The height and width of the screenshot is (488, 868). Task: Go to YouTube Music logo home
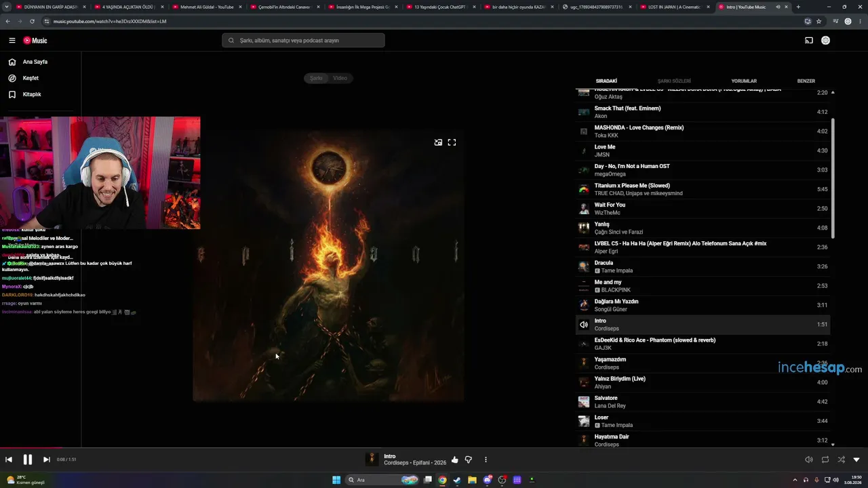35,41
